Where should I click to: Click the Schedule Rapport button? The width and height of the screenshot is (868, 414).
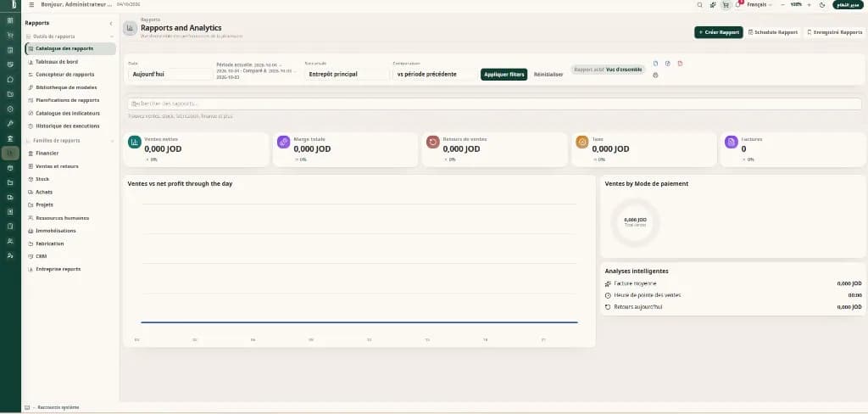[x=773, y=32]
